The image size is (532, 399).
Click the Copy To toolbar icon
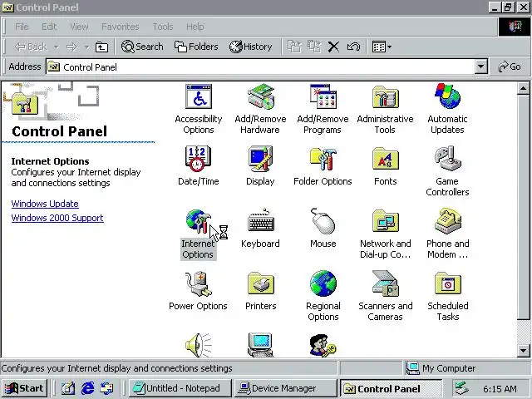[314, 47]
